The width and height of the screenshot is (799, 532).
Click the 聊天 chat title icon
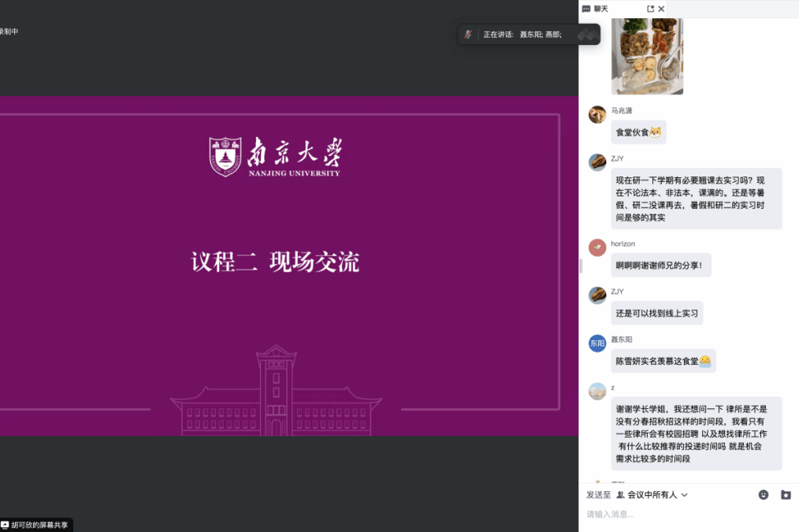tap(586, 9)
